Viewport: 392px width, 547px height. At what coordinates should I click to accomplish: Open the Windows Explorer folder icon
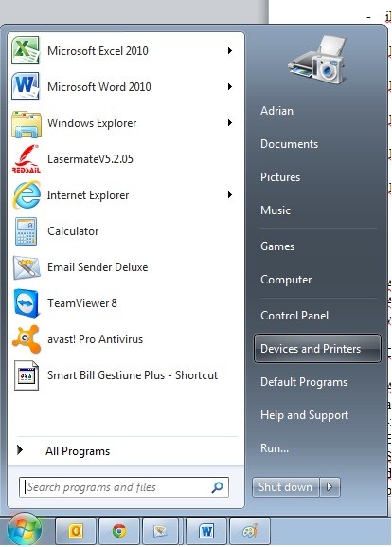click(x=27, y=123)
